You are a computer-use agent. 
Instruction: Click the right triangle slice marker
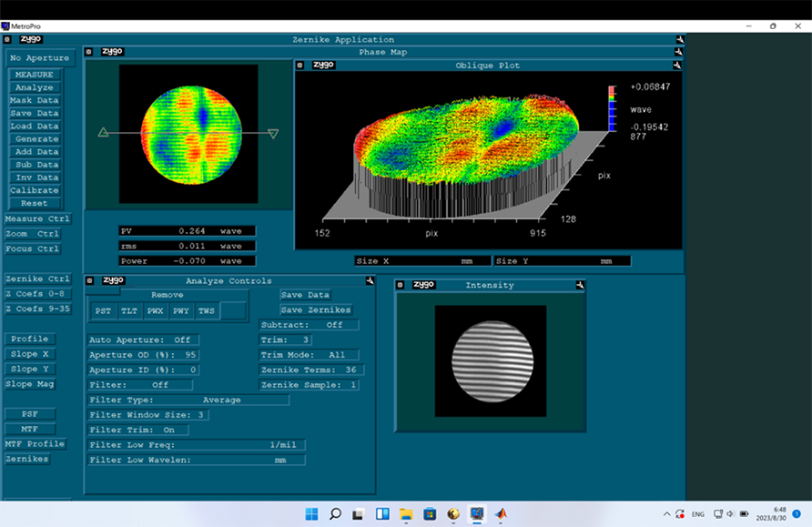click(273, 134)
